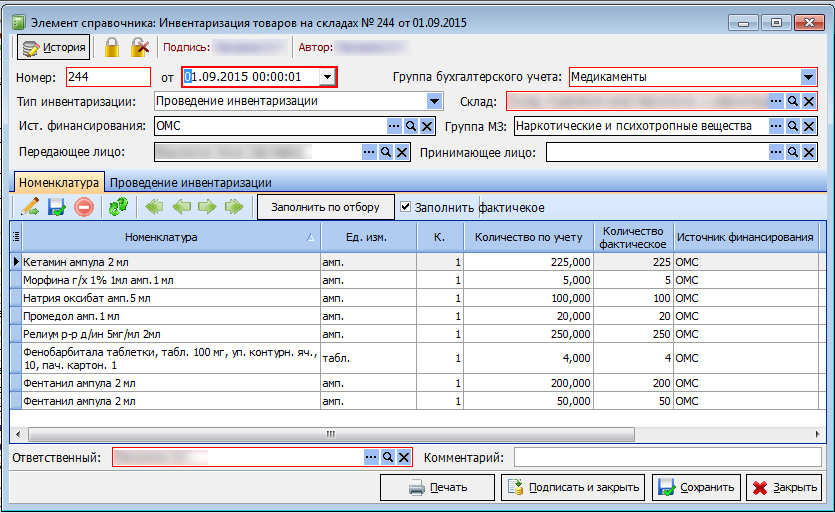Click the padlock with red cross unlock icon

click(140, 47)
